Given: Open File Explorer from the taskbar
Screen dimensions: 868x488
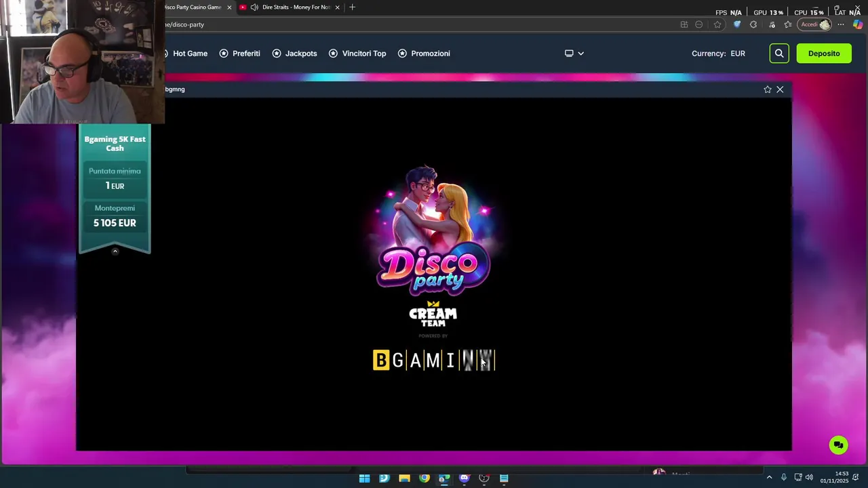Looking at the screenshot, I should point(404,479).
